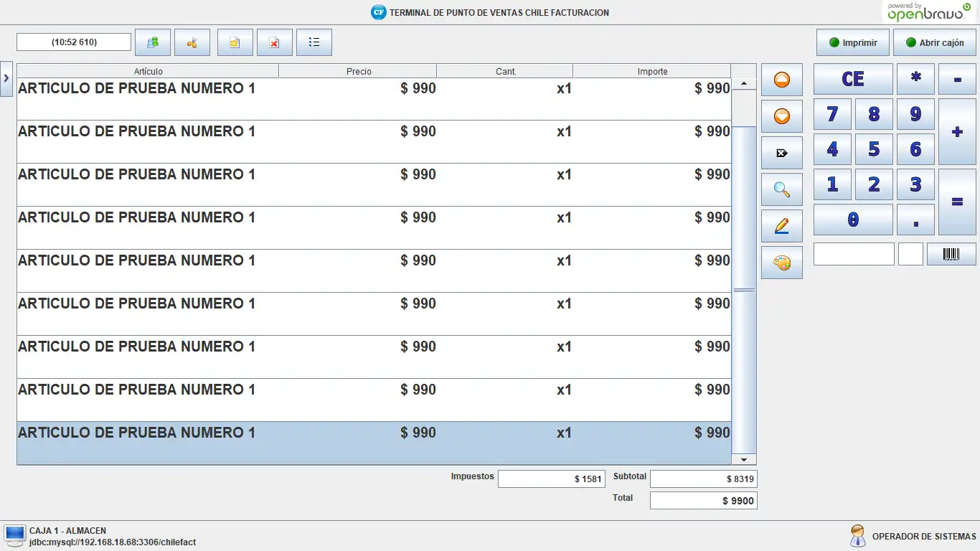Click the wide keypad entry field
The width and height of the screenshot is (980, 551).
pyautogui.click(x=854, y=254)
